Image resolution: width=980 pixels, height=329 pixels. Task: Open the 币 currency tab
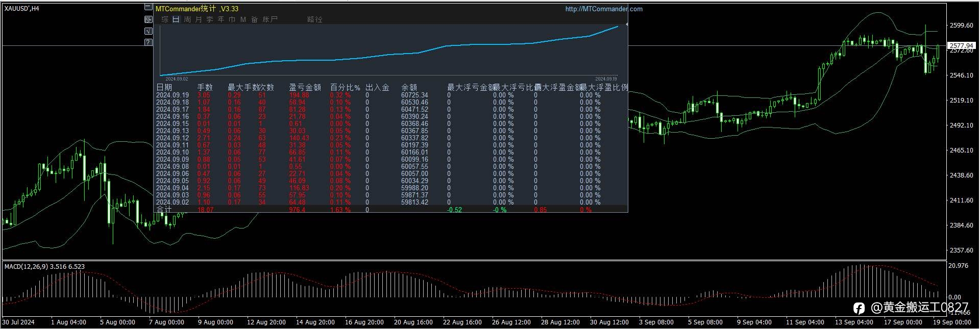(232, 19)
